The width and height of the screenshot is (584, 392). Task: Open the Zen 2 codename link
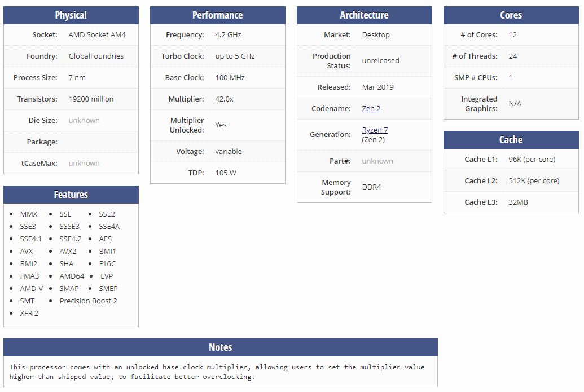coord(371,108)
